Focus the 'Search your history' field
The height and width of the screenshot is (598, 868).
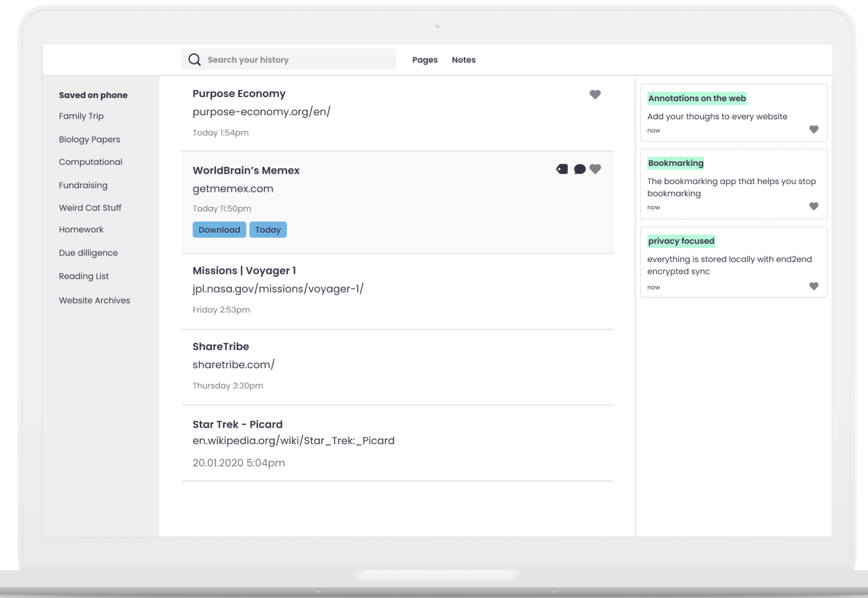pyautogui.click(x=297, y=60)
